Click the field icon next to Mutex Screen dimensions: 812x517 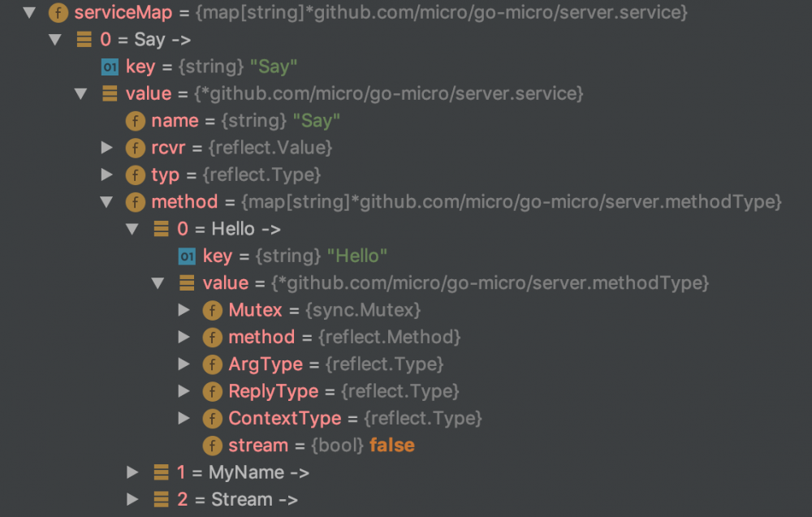(x=212, y=310)
